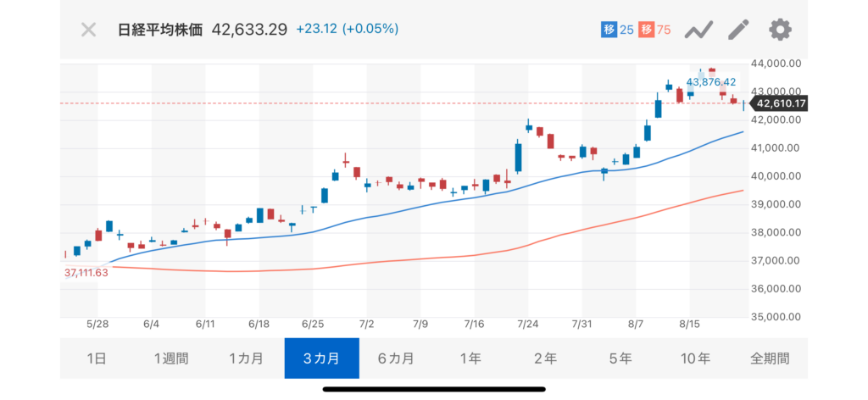Switch to the 1日 period tab
Viewport: 868px width, 400px height.
tap(97, 358)
